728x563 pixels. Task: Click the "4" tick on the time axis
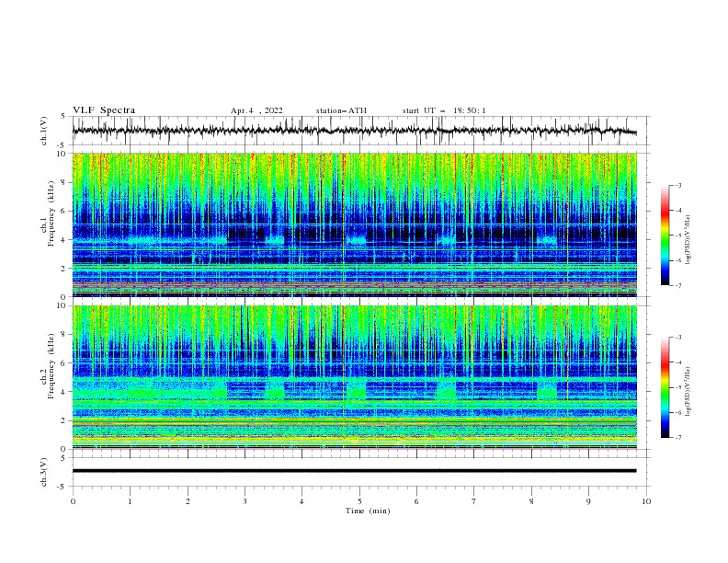(301, 501)
